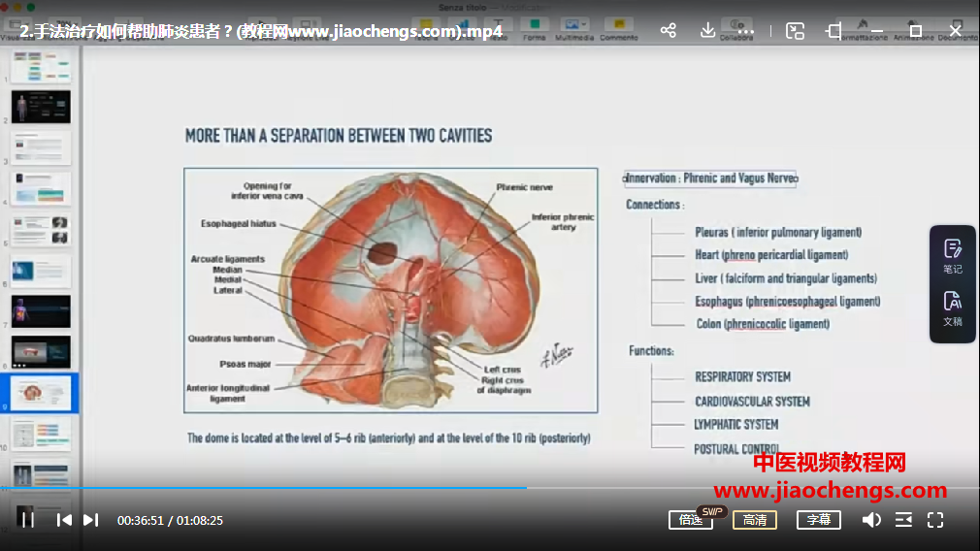This screenshot has height=551, width=980.
Task: Toggle the 字幕 subtitles button
Action: [819, 520]
